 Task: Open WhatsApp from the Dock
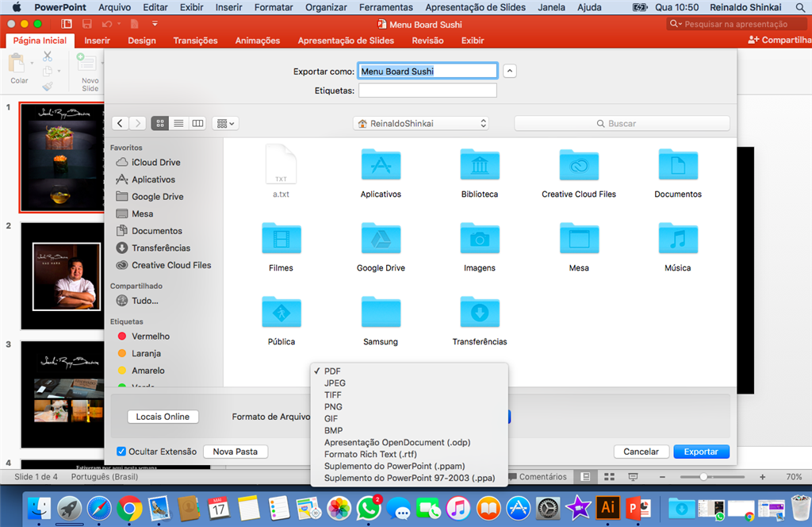[x=368, y=508]
